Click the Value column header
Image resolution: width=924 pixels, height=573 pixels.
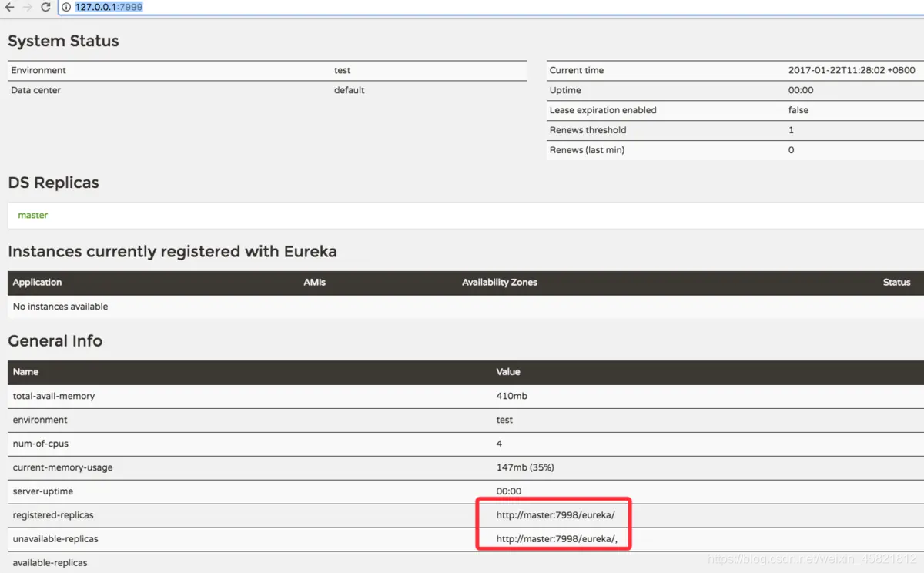click(508, 372)
